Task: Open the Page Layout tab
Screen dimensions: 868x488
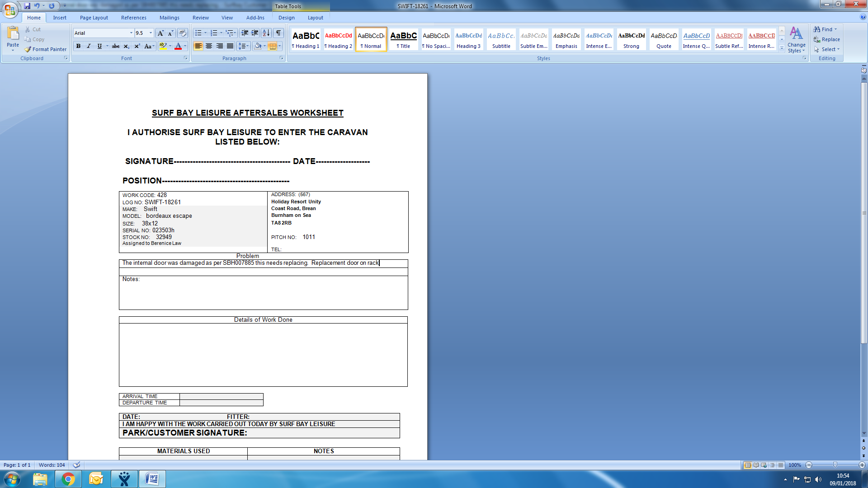Action: [x=94, y=18]
